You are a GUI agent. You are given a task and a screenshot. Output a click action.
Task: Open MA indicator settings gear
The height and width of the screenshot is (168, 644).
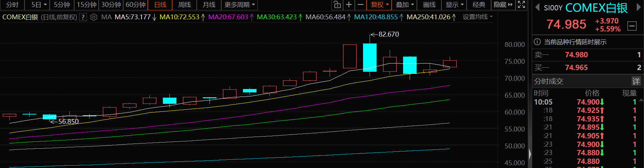click(x=94, y=17)
